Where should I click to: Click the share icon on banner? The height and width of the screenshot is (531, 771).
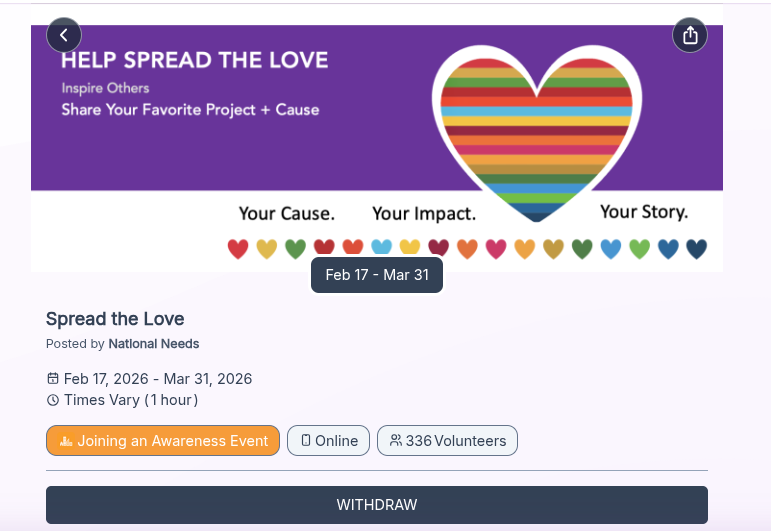[690, 35]
